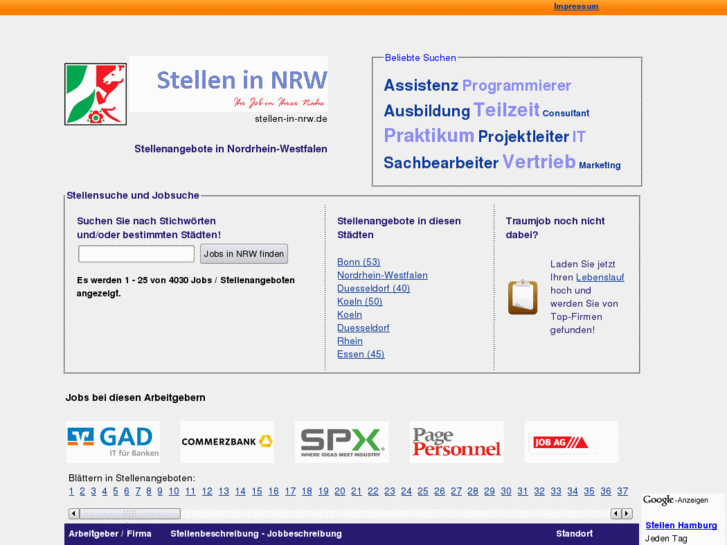The width and height of the screenshot is (727, 545).
Task: Go to results page 2
Action: coord(82,491)
